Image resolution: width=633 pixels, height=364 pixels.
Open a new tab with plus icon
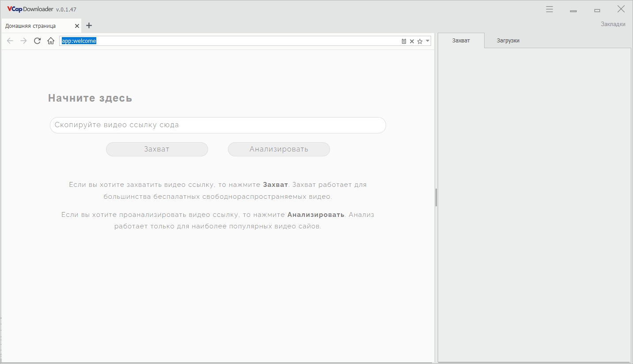click(x=89, y=26)
